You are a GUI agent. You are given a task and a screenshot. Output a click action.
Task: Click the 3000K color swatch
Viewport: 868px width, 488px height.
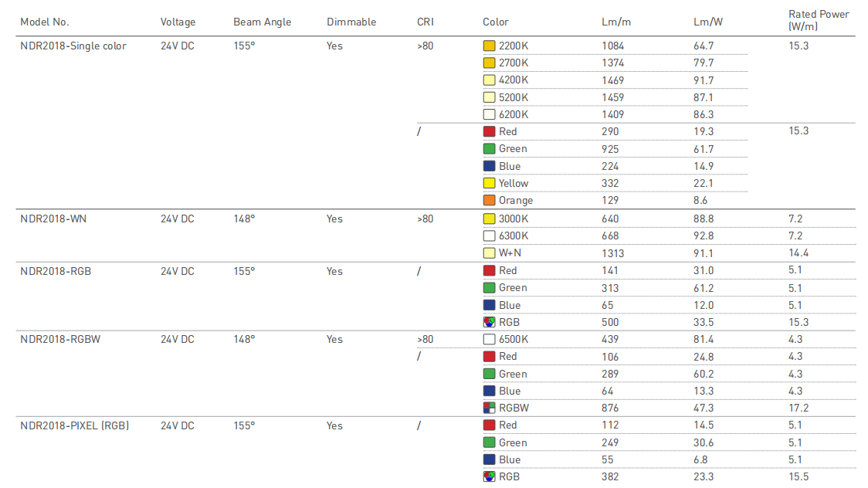coord(489,219)
